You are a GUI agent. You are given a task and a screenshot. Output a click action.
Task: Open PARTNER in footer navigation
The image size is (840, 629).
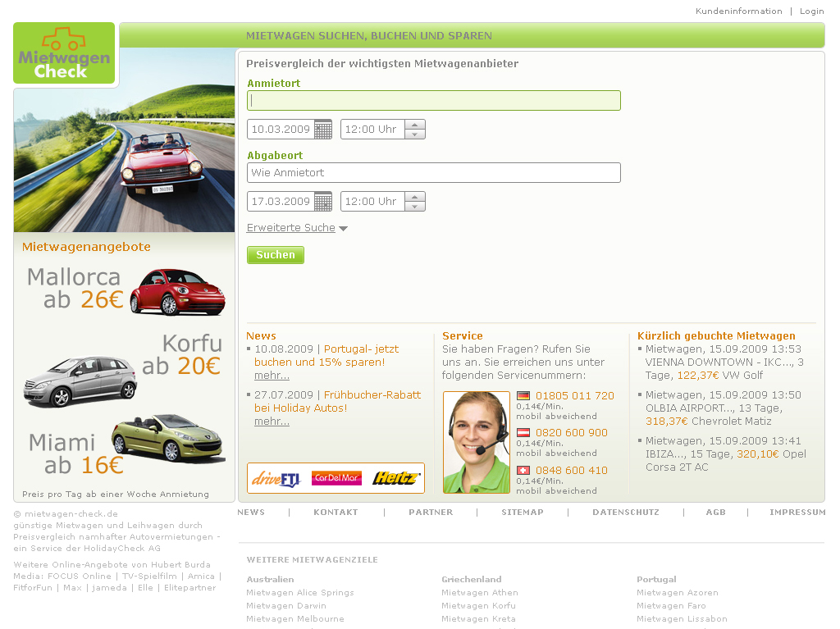pyautogui.click(x=431, y=513)
